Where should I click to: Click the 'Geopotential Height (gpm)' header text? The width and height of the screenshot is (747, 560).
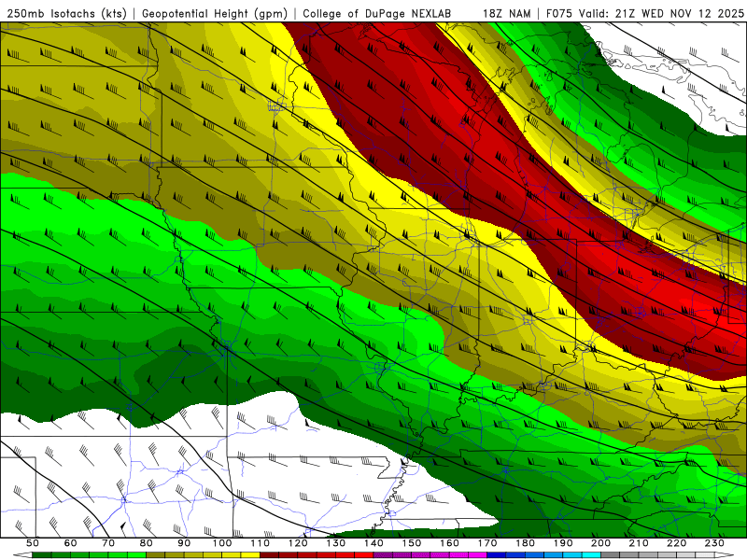pos(215,13)
